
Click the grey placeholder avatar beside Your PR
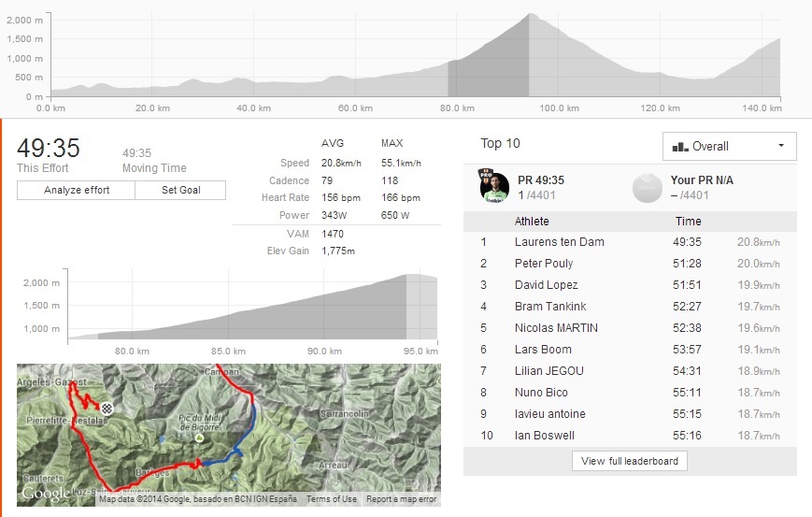pos(647,188)
